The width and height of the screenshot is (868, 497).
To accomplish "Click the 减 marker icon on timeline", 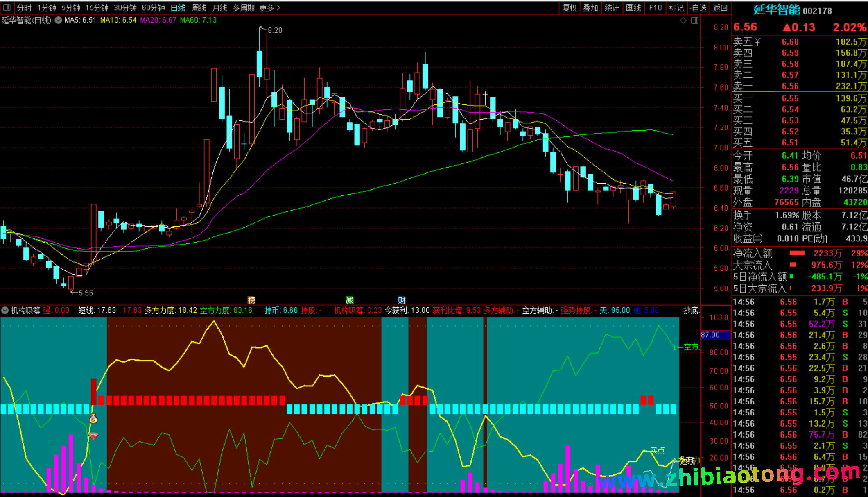I will [349, 300].
